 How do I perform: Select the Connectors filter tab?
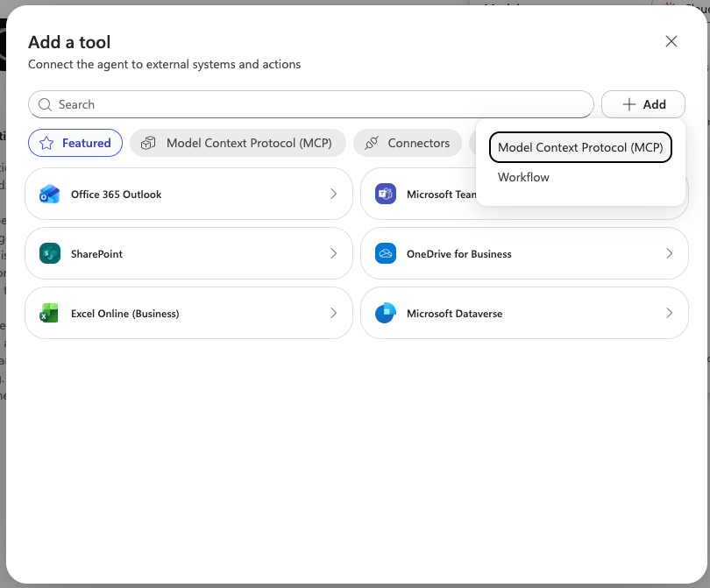click(x=408, y=143)
